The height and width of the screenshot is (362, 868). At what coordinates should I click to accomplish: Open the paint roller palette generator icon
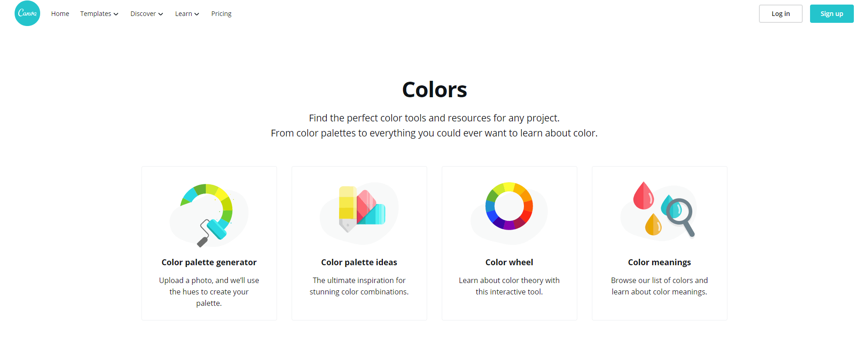(209, 215)
